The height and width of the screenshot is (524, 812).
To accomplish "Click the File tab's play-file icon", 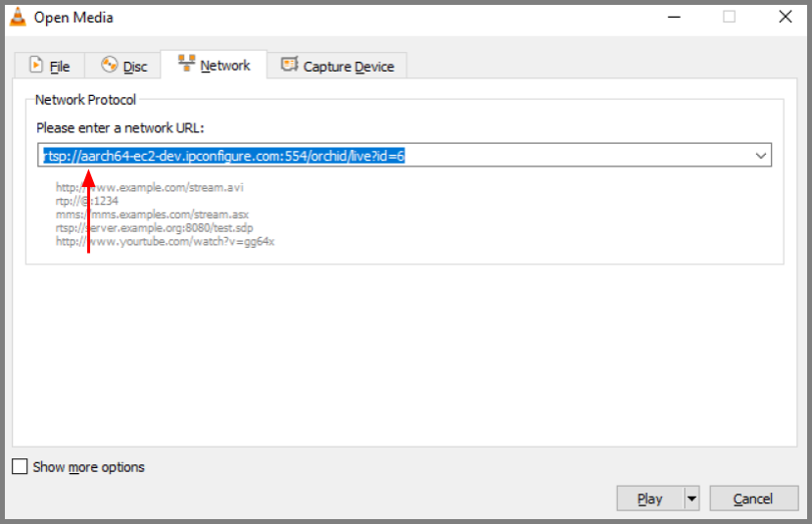I will pyautogui.click(x=37, y=66).
